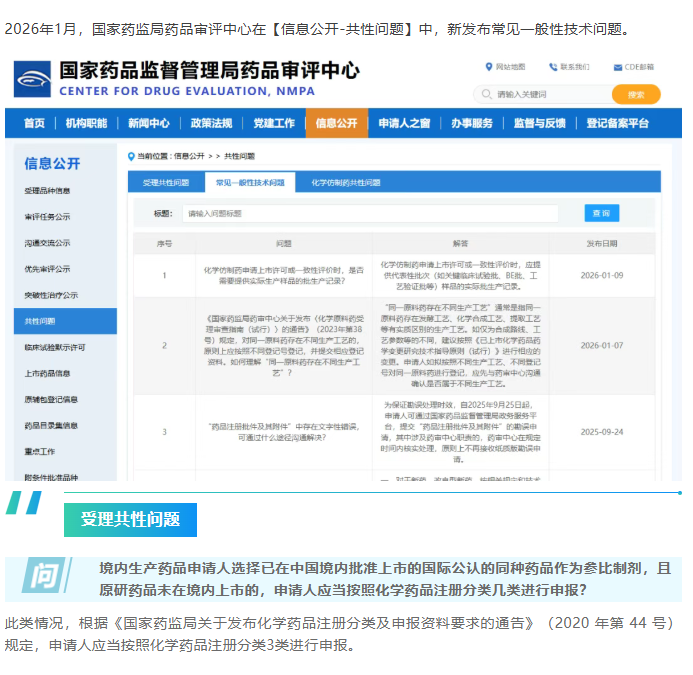The image size is (693, 675).
Task: Select 政策法规 in the navigation bar
Action: pyautogui.click(x=211, y=123)
